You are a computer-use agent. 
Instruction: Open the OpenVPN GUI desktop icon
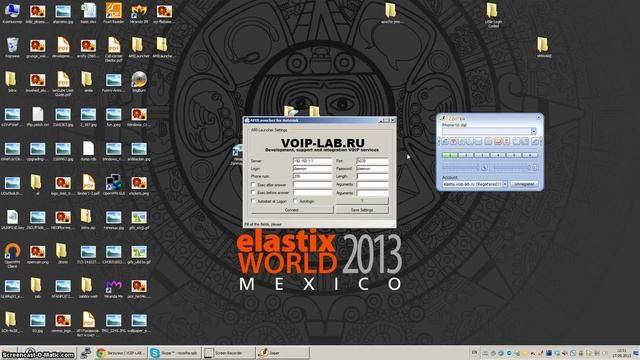tap(113, 184)
